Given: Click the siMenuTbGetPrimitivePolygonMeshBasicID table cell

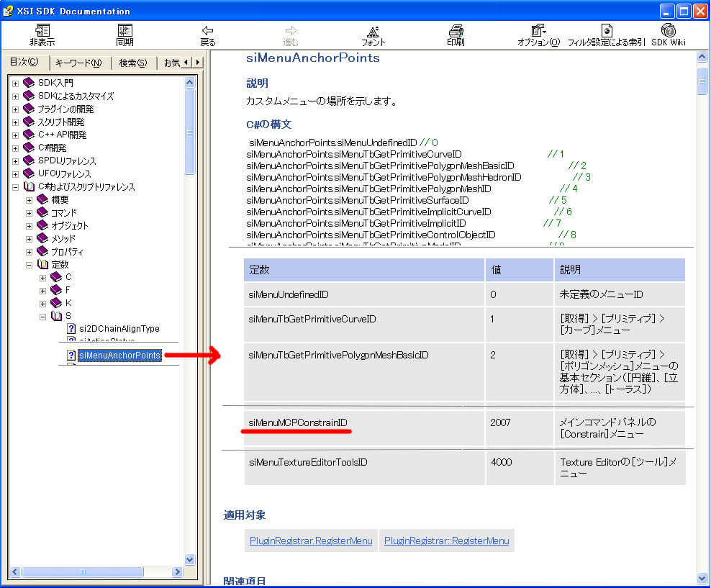Looking at the screenshot, I should point(364,372).
